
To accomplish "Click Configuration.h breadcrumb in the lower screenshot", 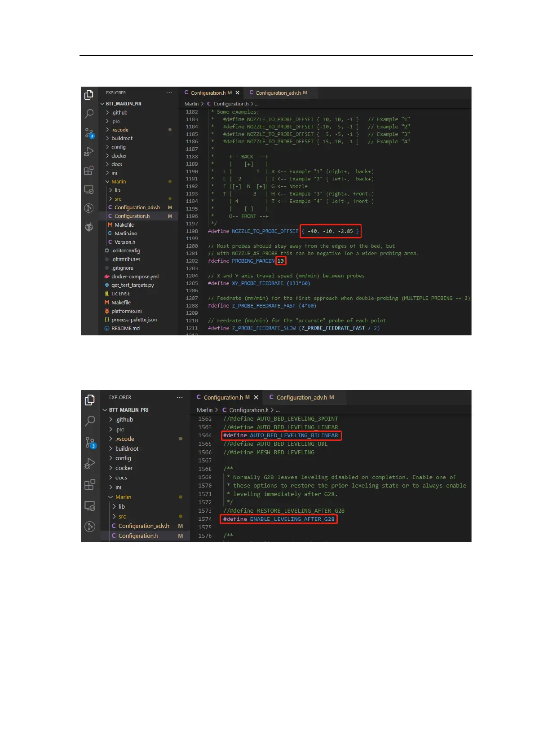I will [249, 410].
